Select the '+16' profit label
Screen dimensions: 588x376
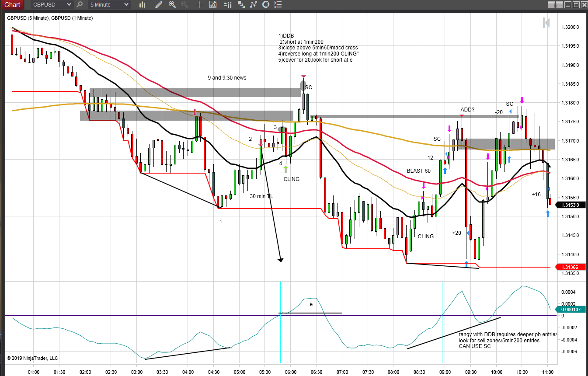pyautogui.click(x=536, y=195)
